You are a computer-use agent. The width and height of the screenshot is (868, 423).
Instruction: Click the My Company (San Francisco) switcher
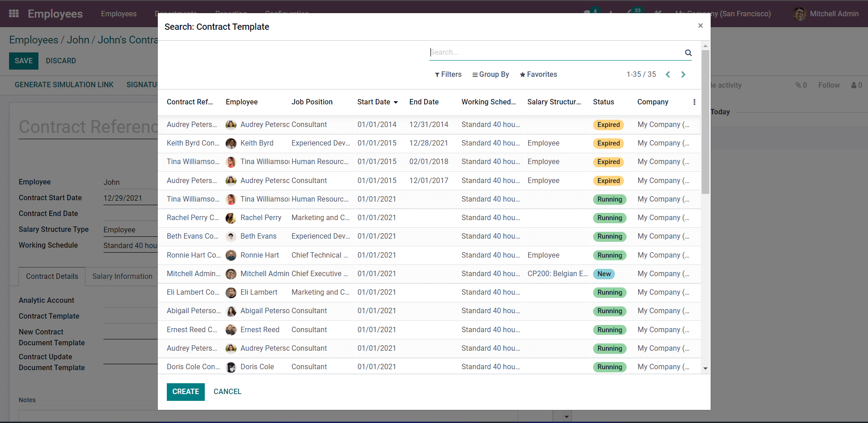click(x=723, y=14)
